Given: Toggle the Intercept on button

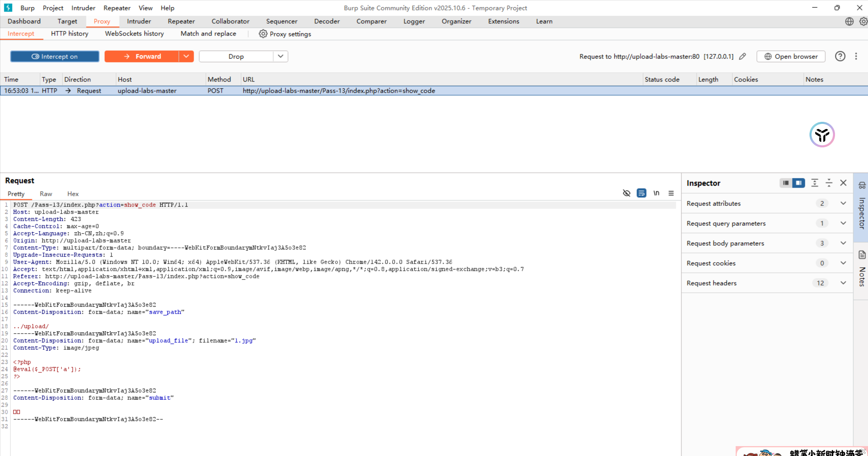Looking at the screenshot, I should [55, 56].
